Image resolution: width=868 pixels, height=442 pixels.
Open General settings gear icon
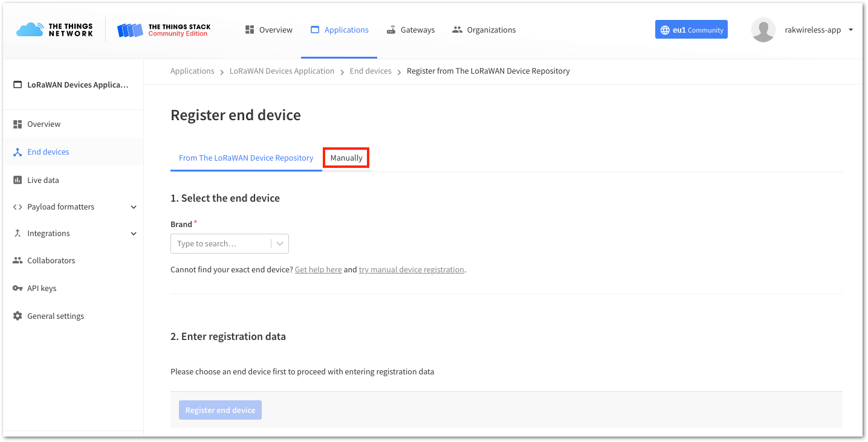click(x=18, y=316)
